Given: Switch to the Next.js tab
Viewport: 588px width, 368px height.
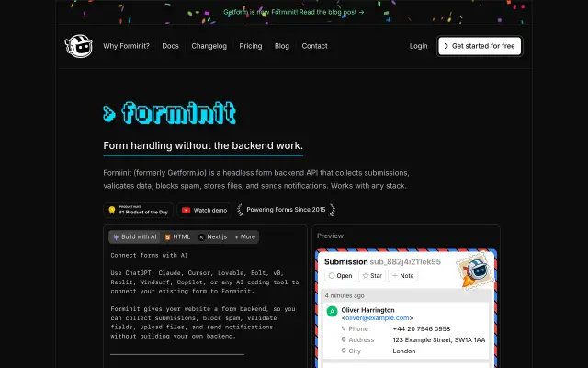Looking at the screenshot, I should [212, 237].
